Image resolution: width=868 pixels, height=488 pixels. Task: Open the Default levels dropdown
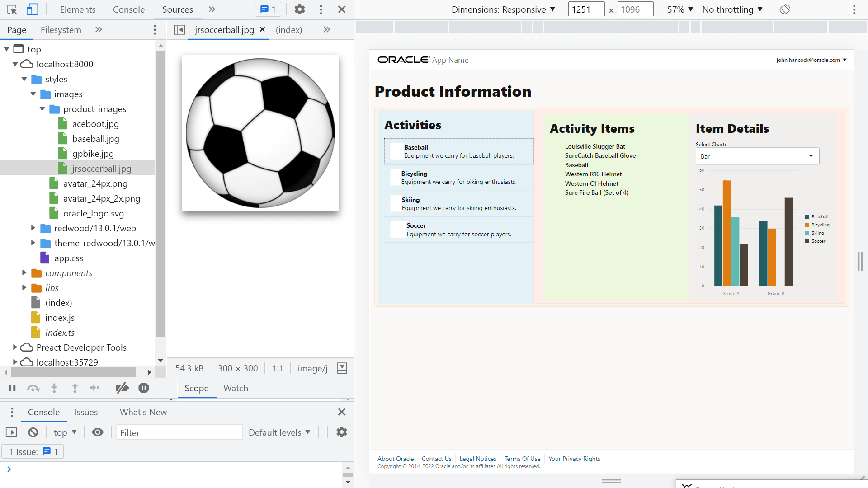click(279, 432)
